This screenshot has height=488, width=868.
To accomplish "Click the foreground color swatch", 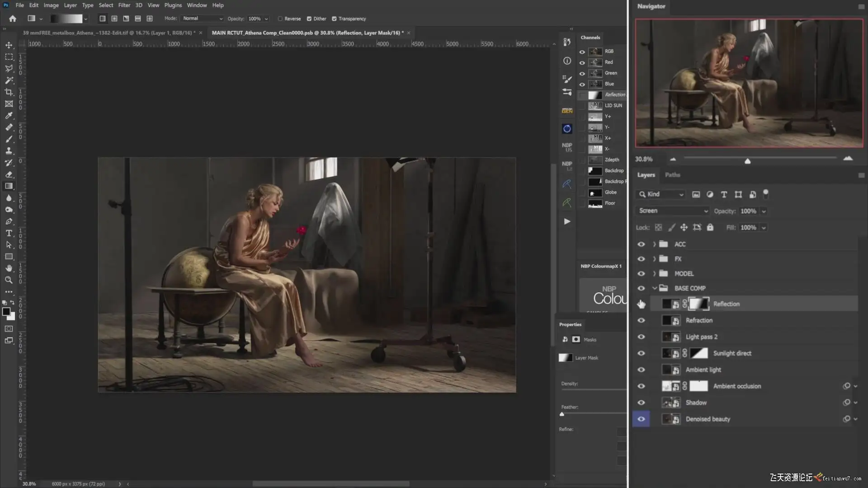I will [x=6, y=312].
